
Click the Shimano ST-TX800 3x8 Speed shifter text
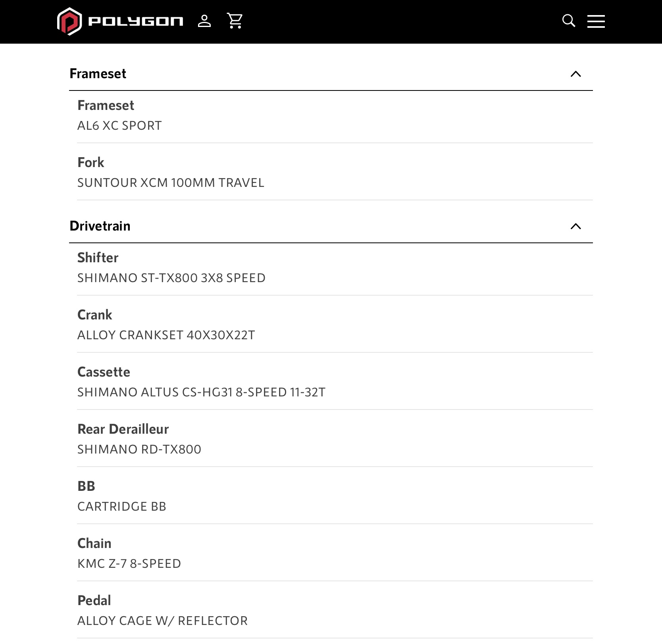pyautogui.click(x=171, y=278)
